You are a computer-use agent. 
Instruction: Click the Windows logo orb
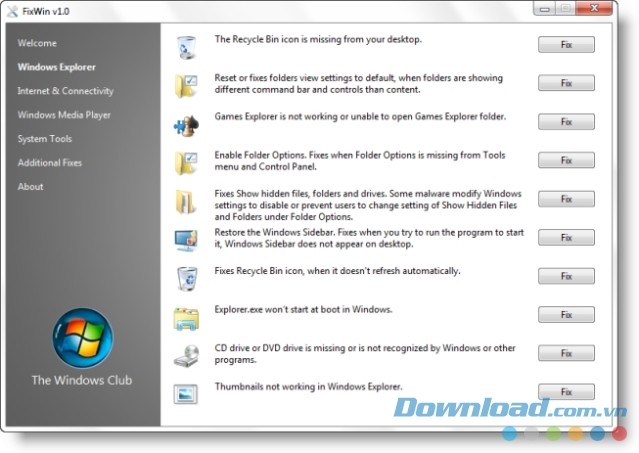tap(83, 338)
